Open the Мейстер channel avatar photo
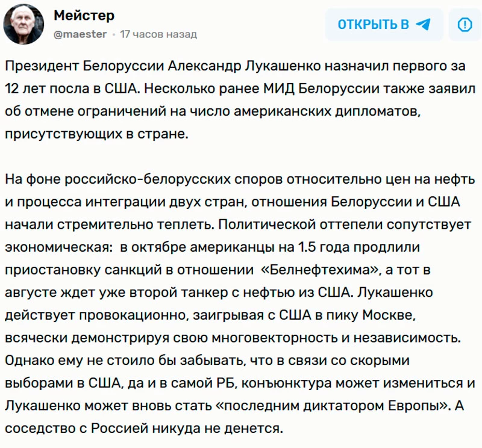The width and height of the screenshot is (482, 448). (23, 24)
